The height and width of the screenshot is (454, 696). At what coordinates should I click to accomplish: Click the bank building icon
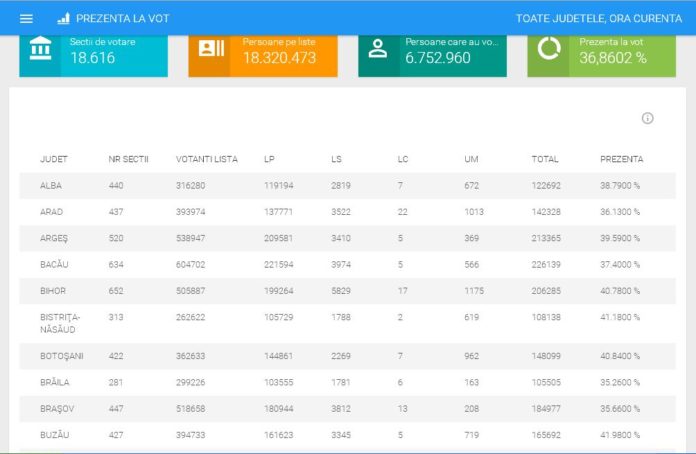(x=41, y=50)
